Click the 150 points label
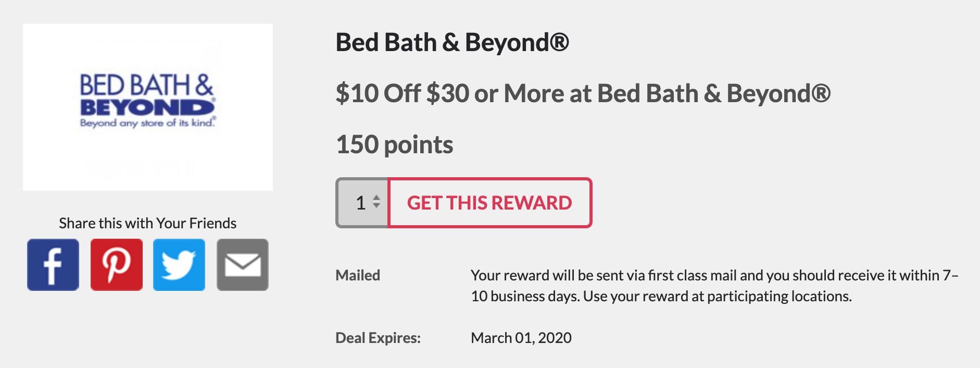Screen dimensions: 980x368 (394, 145)
